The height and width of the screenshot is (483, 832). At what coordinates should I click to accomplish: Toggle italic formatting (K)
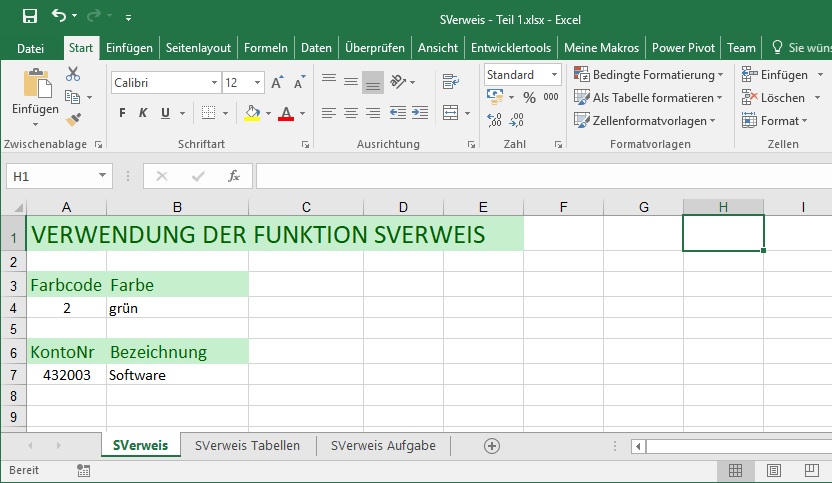click(x=143, y=113)
